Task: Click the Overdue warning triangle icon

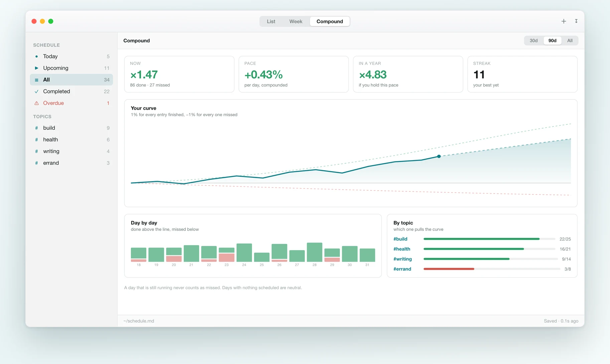Action: [36, 103]
